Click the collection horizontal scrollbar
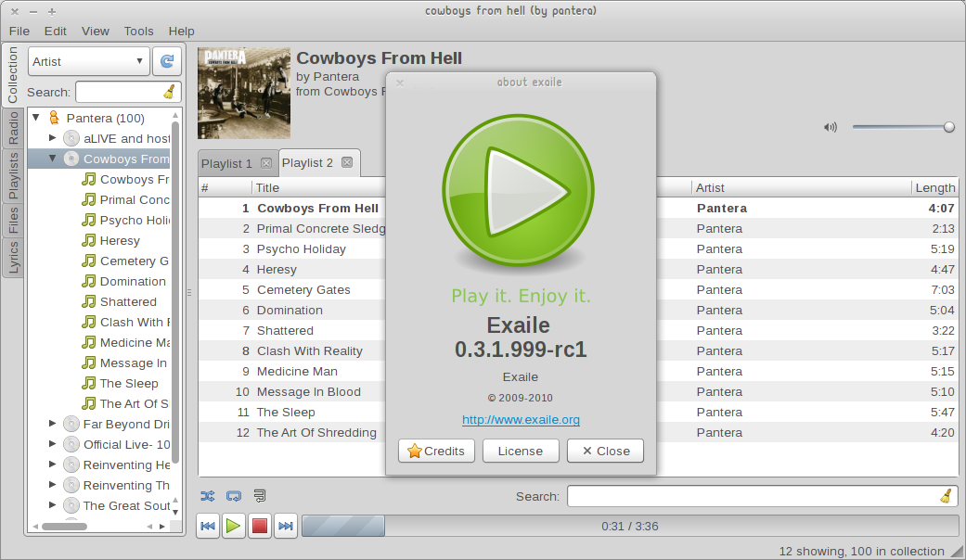This screenshot has width=966, height=560. [x=64, y=526]
